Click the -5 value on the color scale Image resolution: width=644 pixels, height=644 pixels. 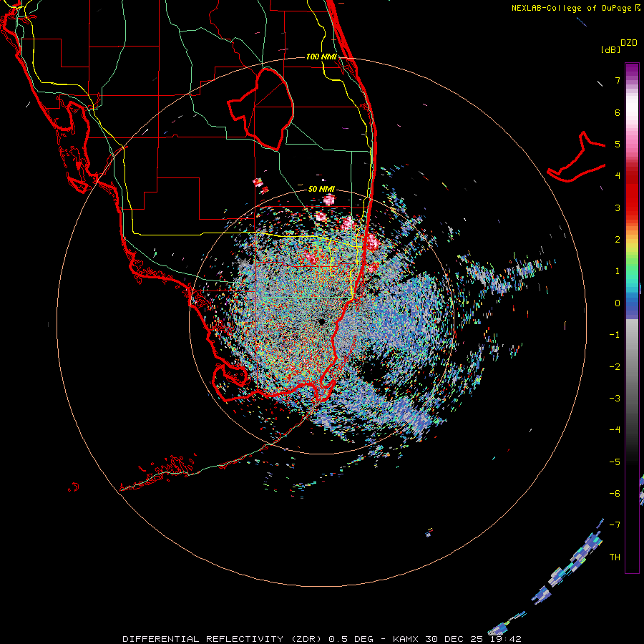click(x=615, y=462)
